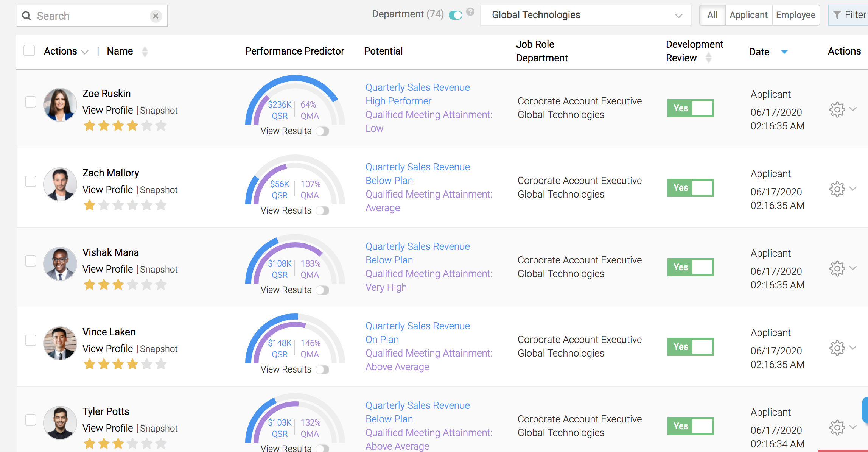
Task: Enable View Results toggle for Vince Laken
Action: [322, 369]
